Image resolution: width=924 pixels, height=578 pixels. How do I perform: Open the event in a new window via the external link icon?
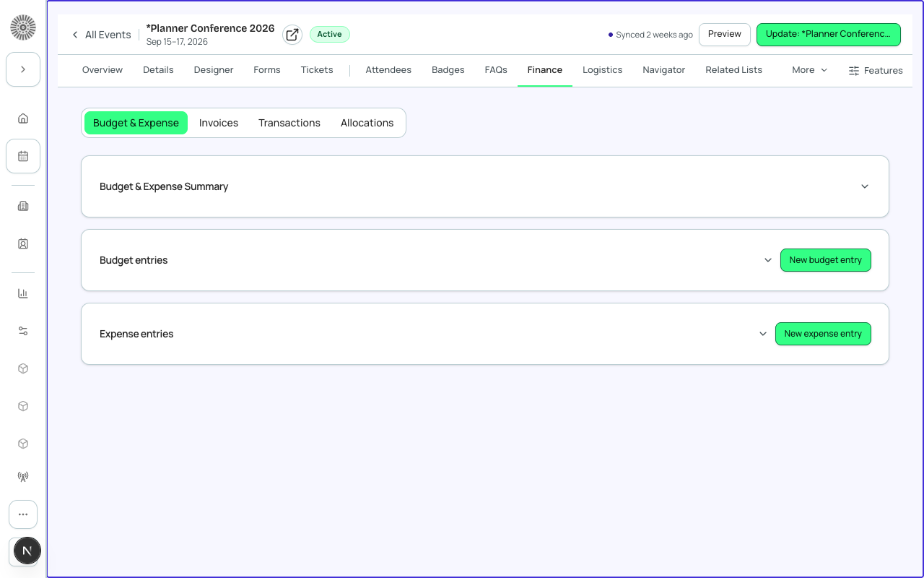pos(292,35)
